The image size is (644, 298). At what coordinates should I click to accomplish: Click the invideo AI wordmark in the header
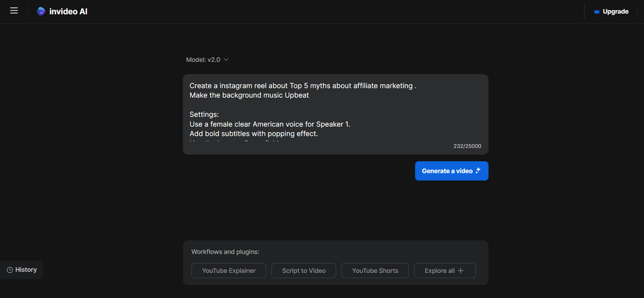click(68, 11)
